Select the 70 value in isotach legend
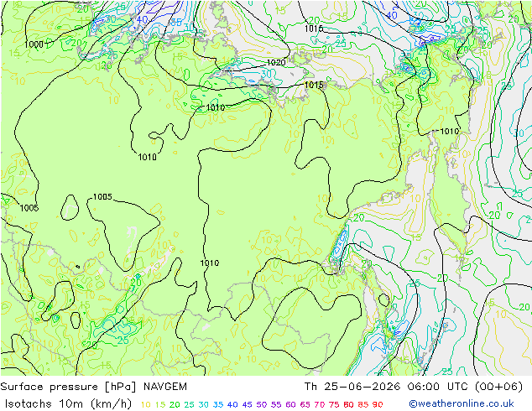The image size is (532, 411). [320, 404]
